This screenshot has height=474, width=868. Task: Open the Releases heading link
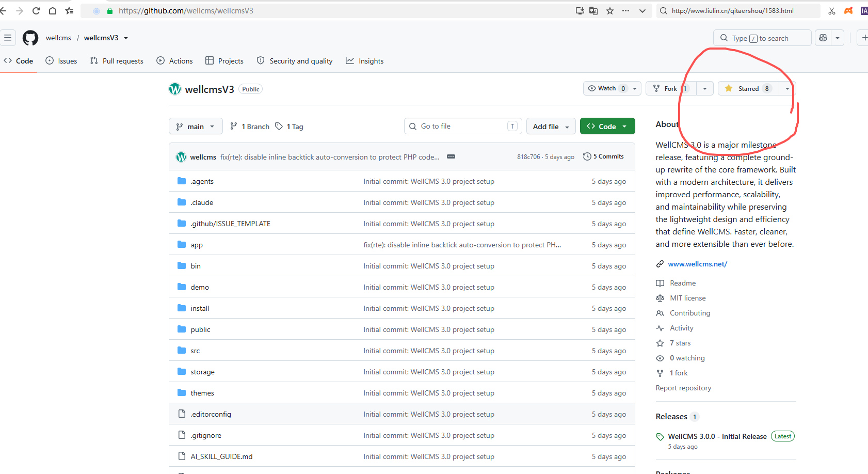[x=671, y=417]
